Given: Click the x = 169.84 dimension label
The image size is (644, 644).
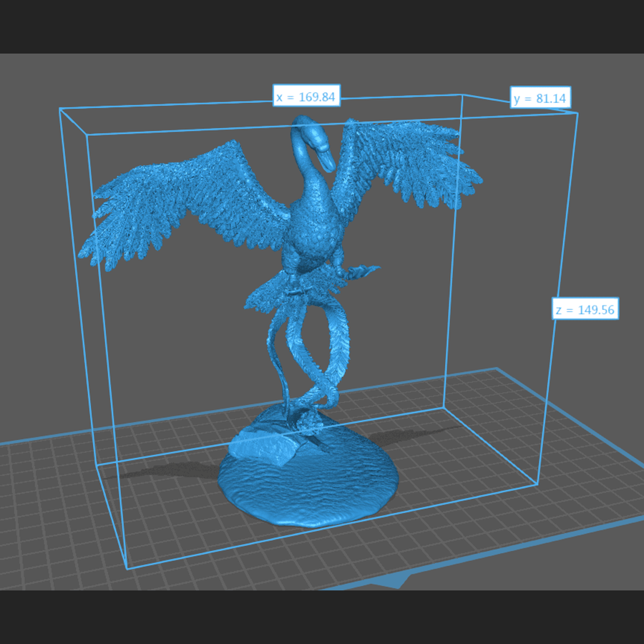Looking at the screenshot, I should pyautogui.click(x=306, y=97).
